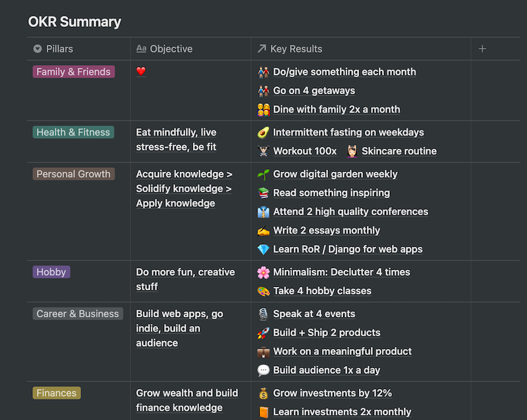527x420 pixels.
Task: Click the Objective column text icon
Action: [x=141, y=49]
